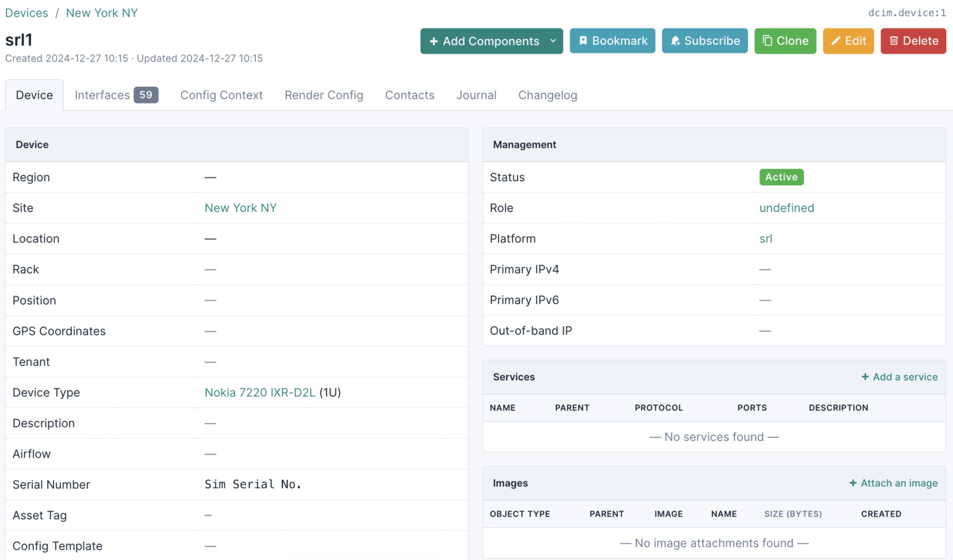
Task: Open the New York NY site link
Action: pyautogui.click(x=241, y=208)
